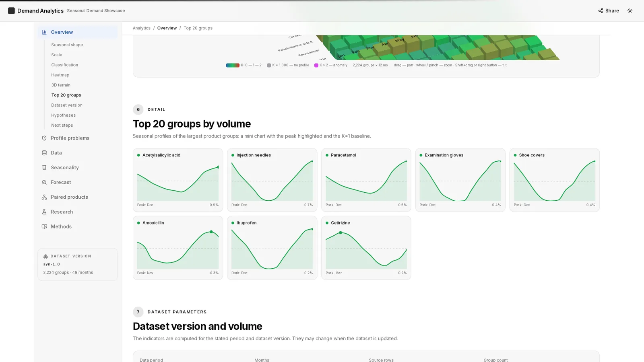The width and height of the screenshot is (644, 362).
Task: Click the Cetirizine peak marker dot
Action: [341, 233]
